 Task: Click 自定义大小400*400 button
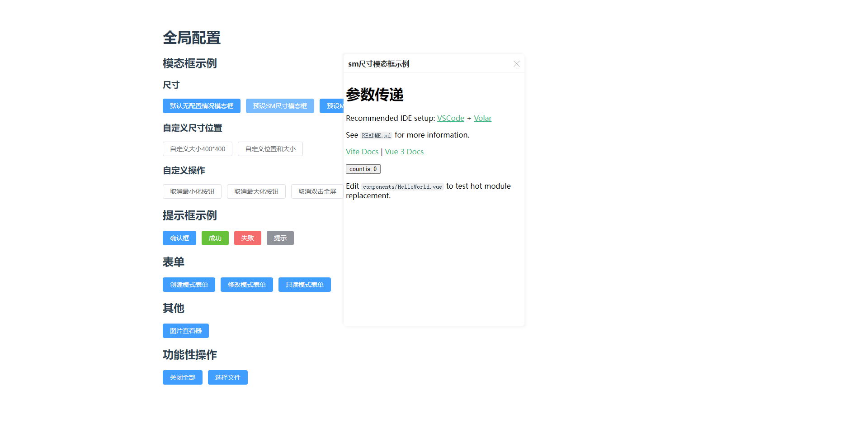click(x=198, y=149)
